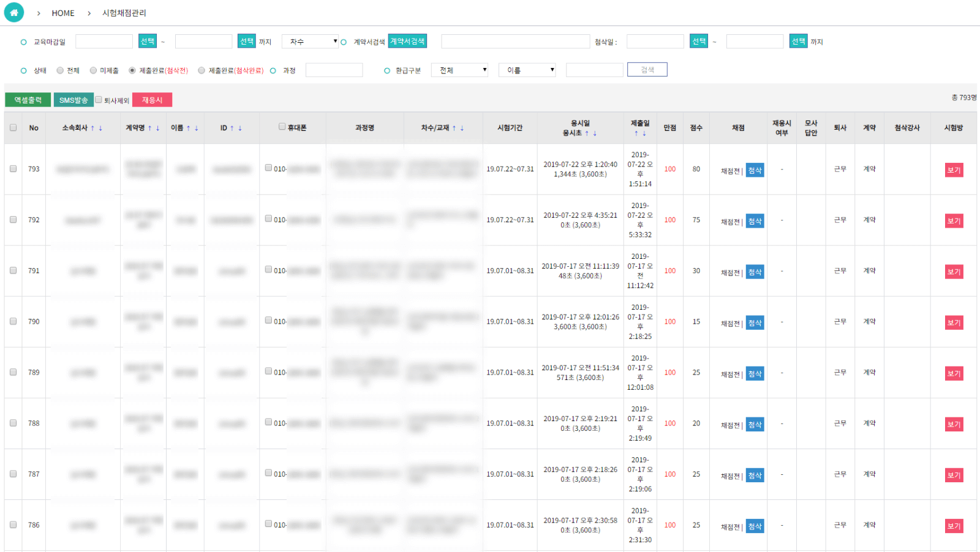Image resolution: width=980 pixels, height=552 pixels.
Task: Sort 이름 column ascending with up arrow
Action: (x=189, y=128)
